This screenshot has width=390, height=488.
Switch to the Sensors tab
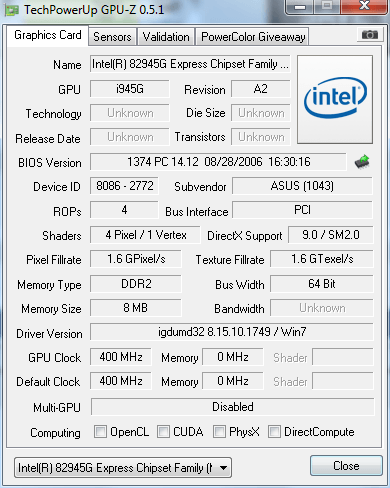tap(112, 37)
